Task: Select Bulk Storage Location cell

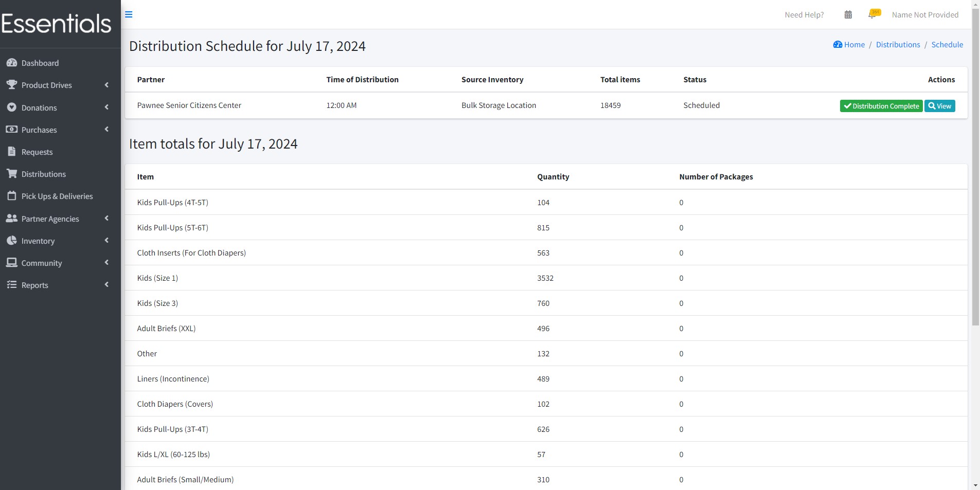Action: coord(498,105)
